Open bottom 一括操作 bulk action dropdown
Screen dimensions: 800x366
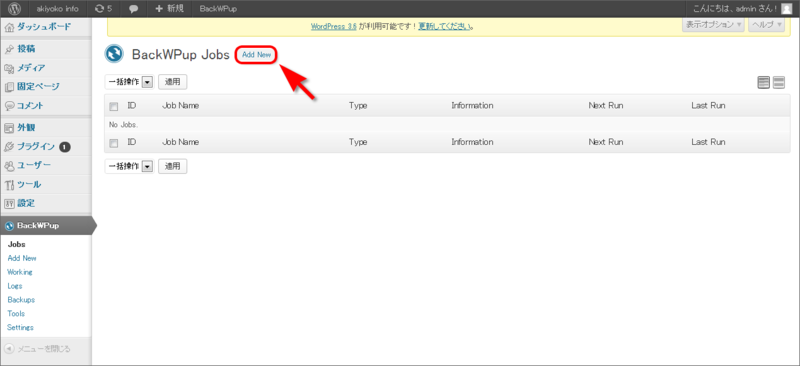[x=130, y=166]
